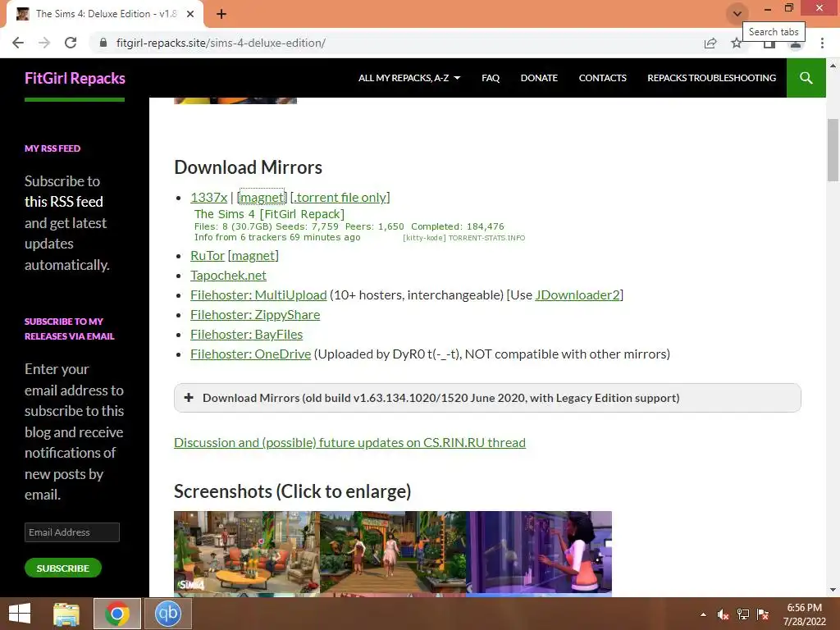Click .torrent file only link
The height and width of the screenshot is (630, 840).
coord(340,197)
